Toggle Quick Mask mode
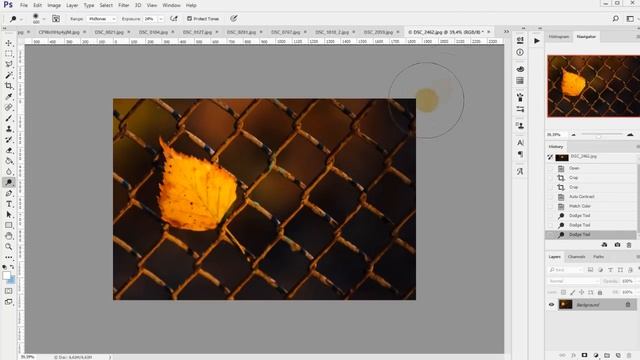Screen dimensions: 640x360 tap(9, 291)
